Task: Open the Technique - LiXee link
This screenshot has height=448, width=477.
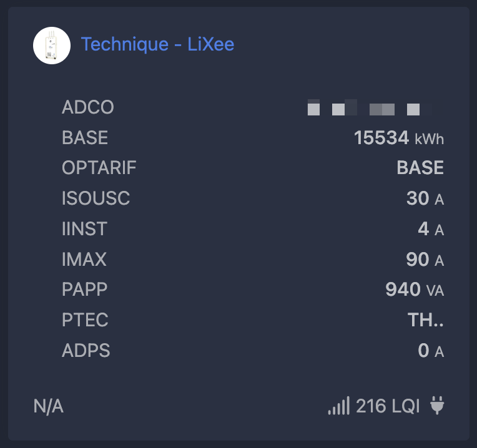Action: click(x=157, y=44)
